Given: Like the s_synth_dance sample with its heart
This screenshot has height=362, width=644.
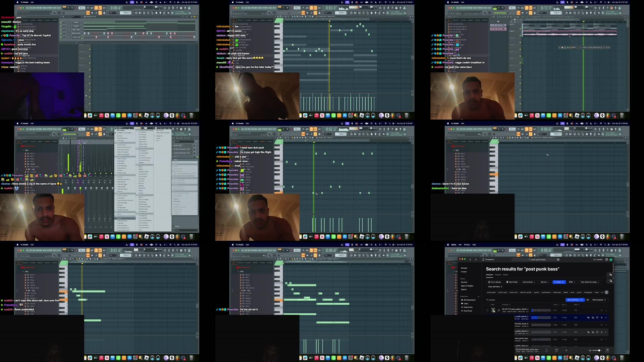Looking at the screenshot, I should click(x=597, y=318).
